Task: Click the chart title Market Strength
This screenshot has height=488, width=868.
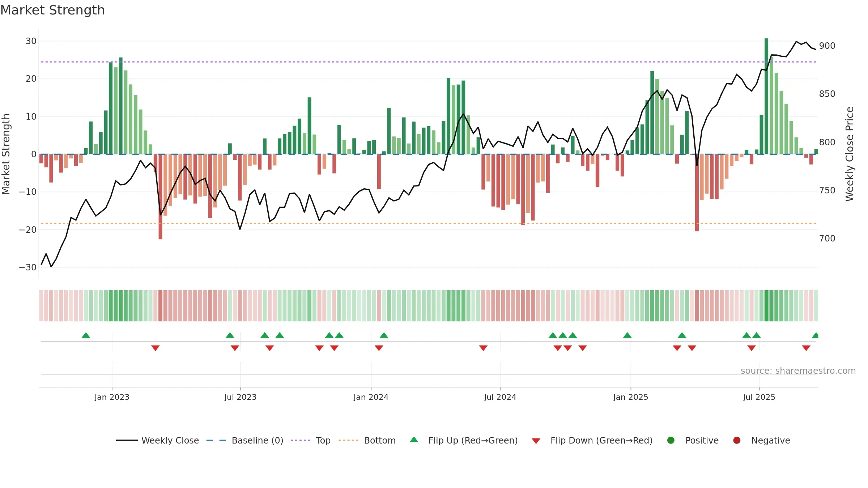Action: (x=52, y=10)
